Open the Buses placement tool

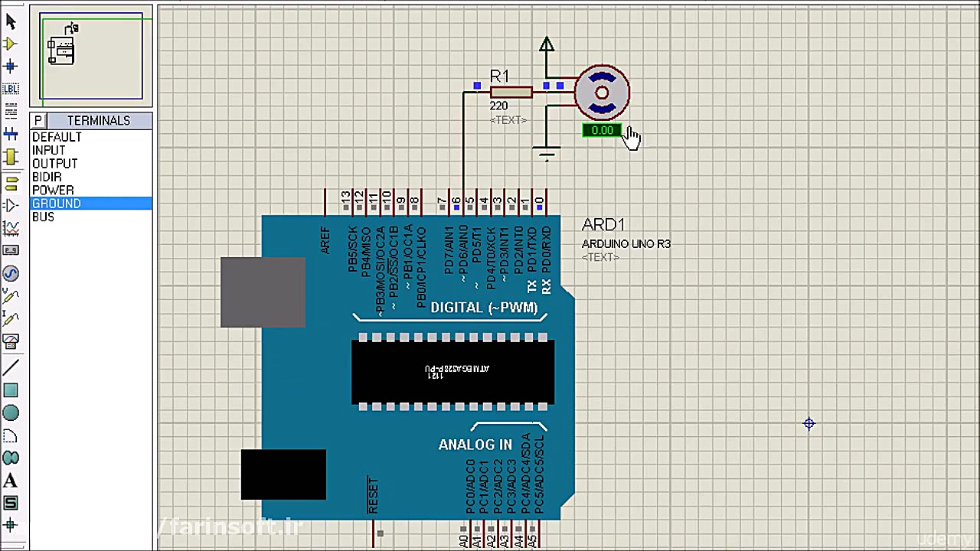(x=10, y=134)
